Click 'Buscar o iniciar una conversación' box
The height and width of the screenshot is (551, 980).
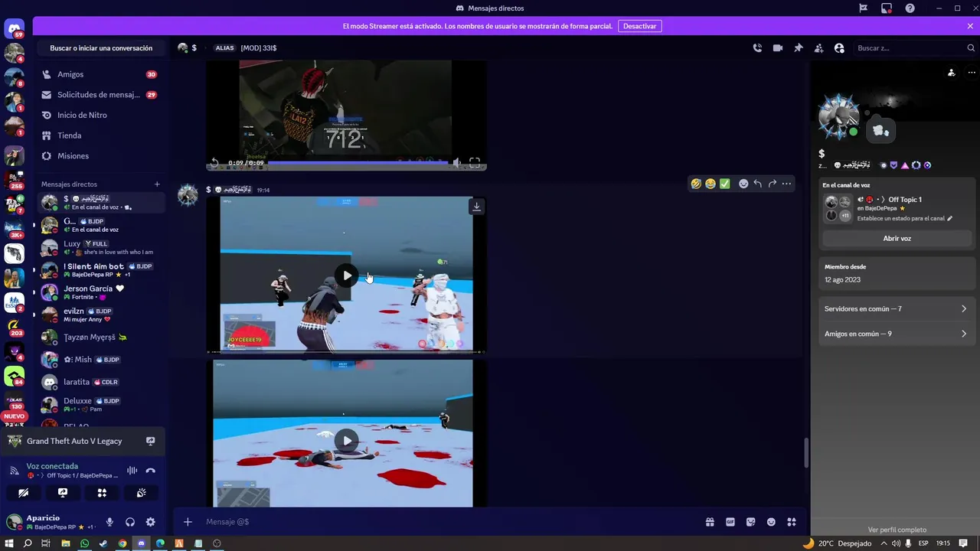coord(101,47)
